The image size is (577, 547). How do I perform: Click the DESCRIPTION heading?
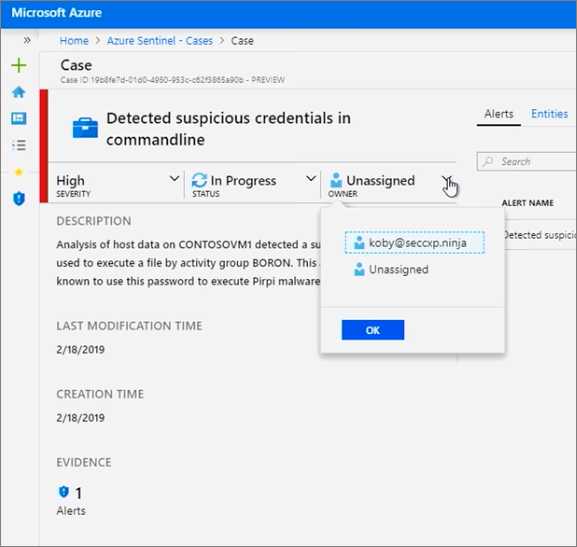(x=94, y=221)
